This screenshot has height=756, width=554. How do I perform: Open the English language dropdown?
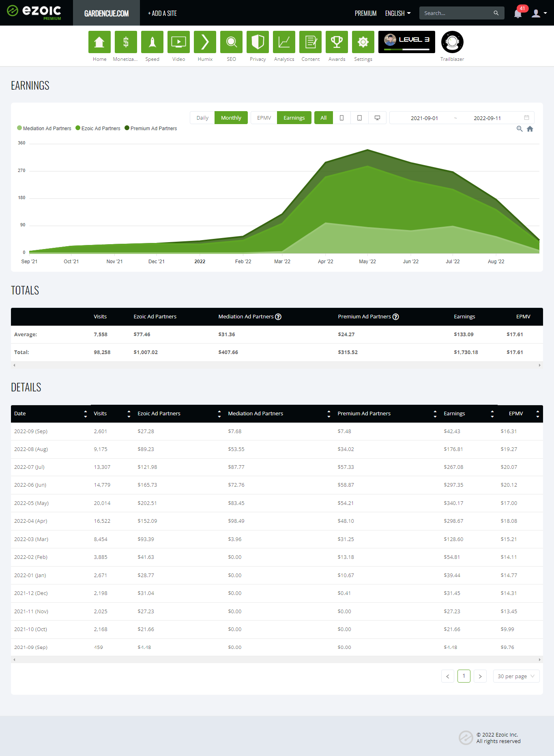click(398, 13)
